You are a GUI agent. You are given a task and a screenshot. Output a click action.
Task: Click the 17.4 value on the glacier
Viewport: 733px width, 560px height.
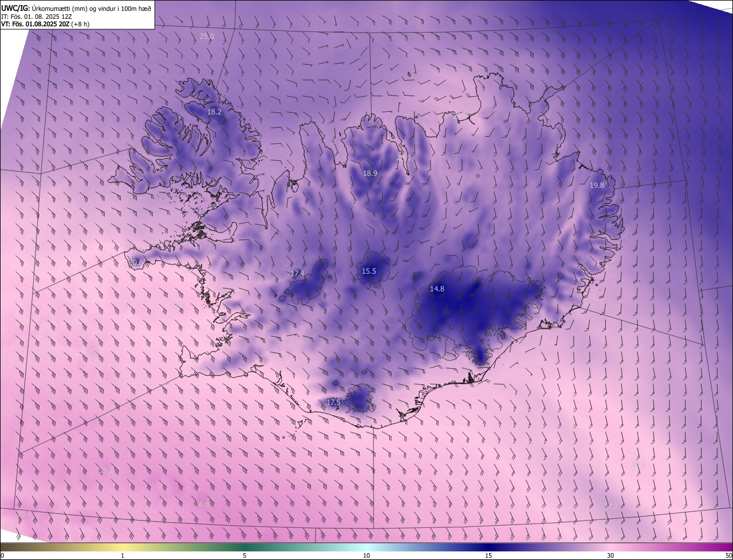pos(298,274)
